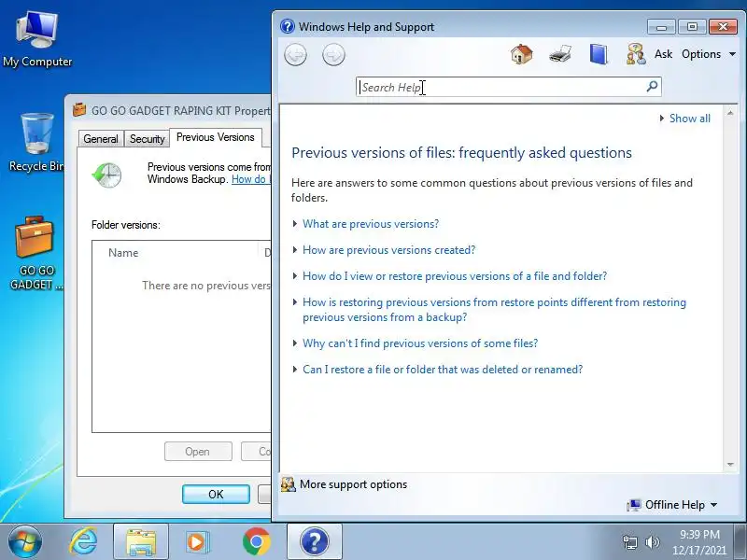This screenshot has width=747, height=560.
Task: Print the current help topic
Action: click(x=560, y=54)
